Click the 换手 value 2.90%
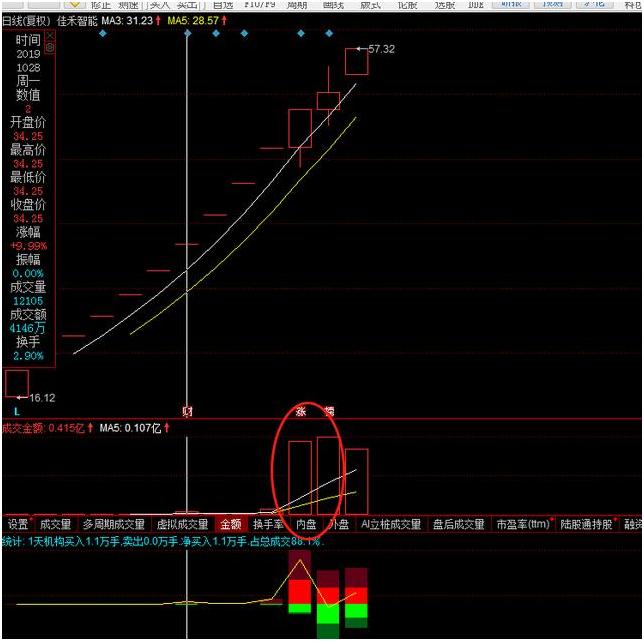This screenshot has width=644, height=641. tap(28, 356)
